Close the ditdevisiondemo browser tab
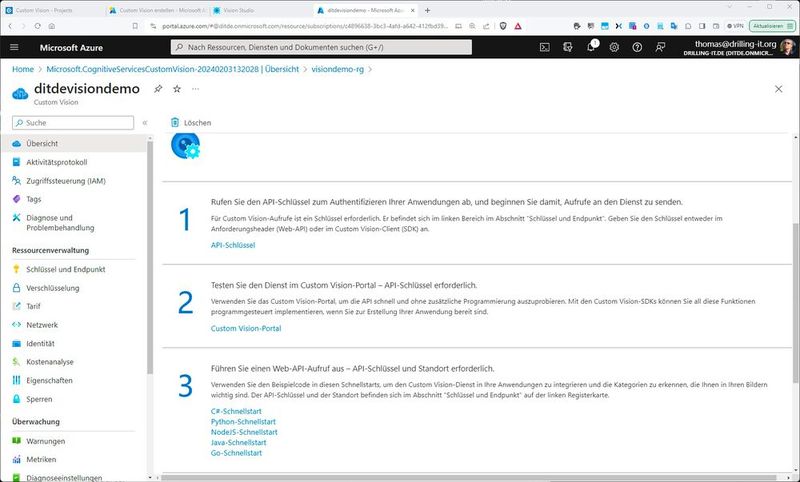Image resolution: width=800 pixels, height=482 pixels. click(x=413, y=10)
